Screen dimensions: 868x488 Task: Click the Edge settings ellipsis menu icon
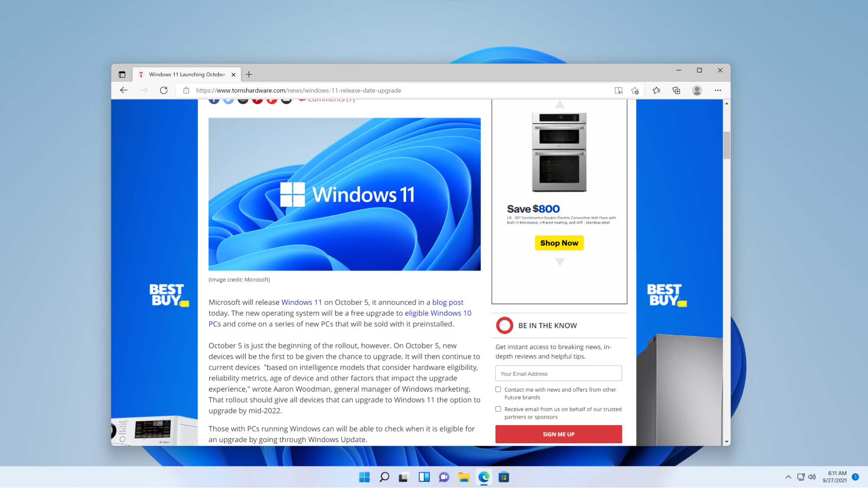click(x=718, y=90)
